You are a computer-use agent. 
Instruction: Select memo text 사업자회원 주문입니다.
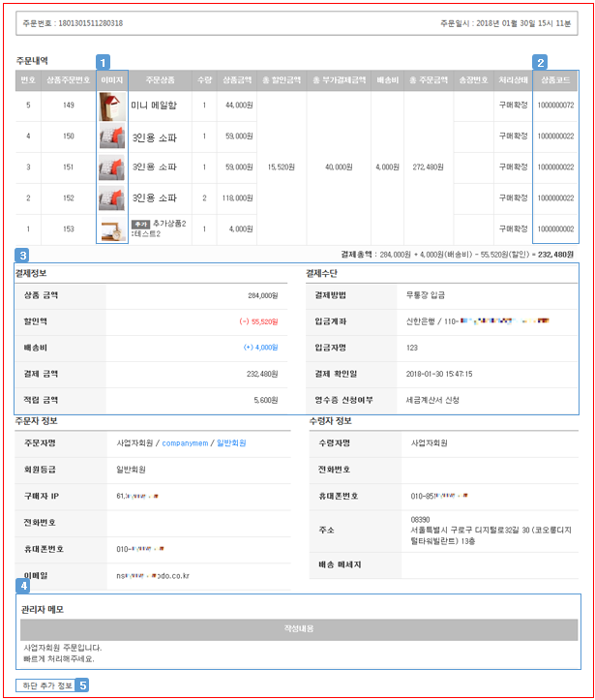63,648
